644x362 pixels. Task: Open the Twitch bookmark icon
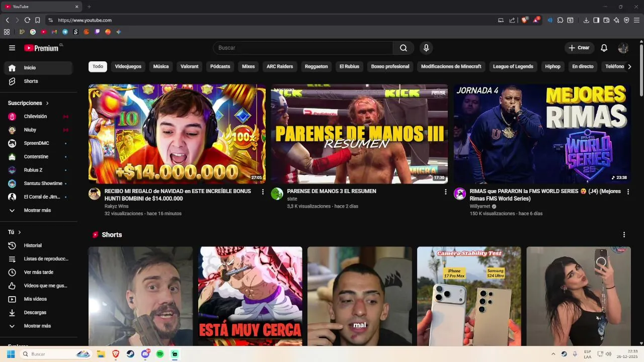point(97,32)
